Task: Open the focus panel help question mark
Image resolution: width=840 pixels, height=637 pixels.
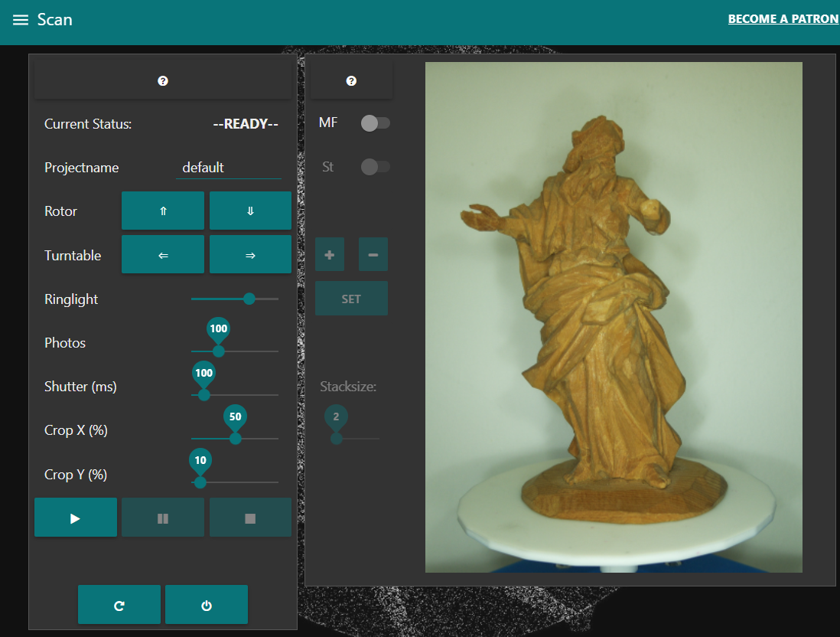Action: pos(351,81)
